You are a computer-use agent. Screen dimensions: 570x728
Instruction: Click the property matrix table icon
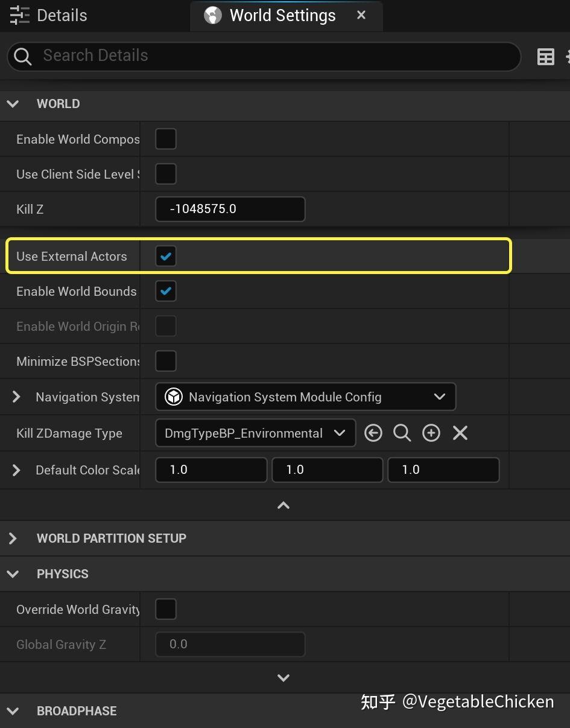click(545, 57)
